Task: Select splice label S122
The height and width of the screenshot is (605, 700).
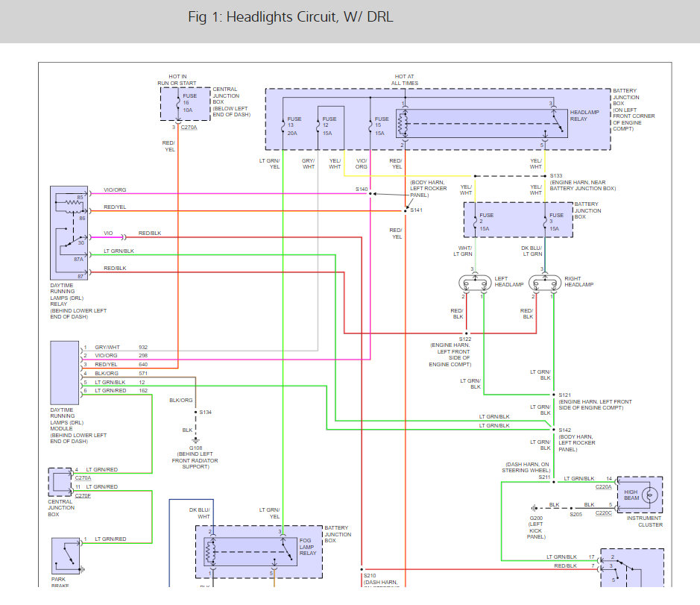Action: [x=465, y=339]
